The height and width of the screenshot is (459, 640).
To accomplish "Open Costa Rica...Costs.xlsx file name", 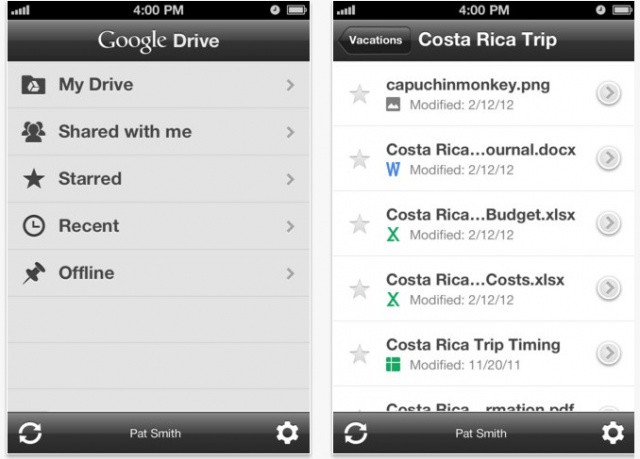I will pos(475,280).
